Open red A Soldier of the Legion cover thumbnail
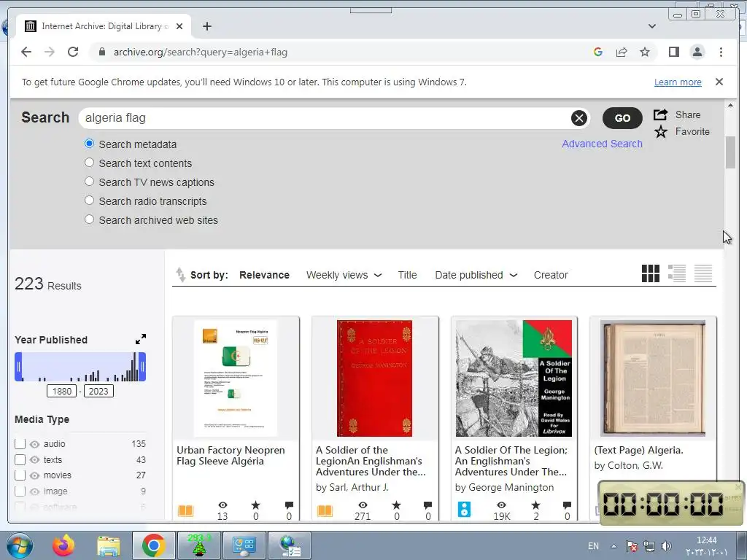 (374, 378)
